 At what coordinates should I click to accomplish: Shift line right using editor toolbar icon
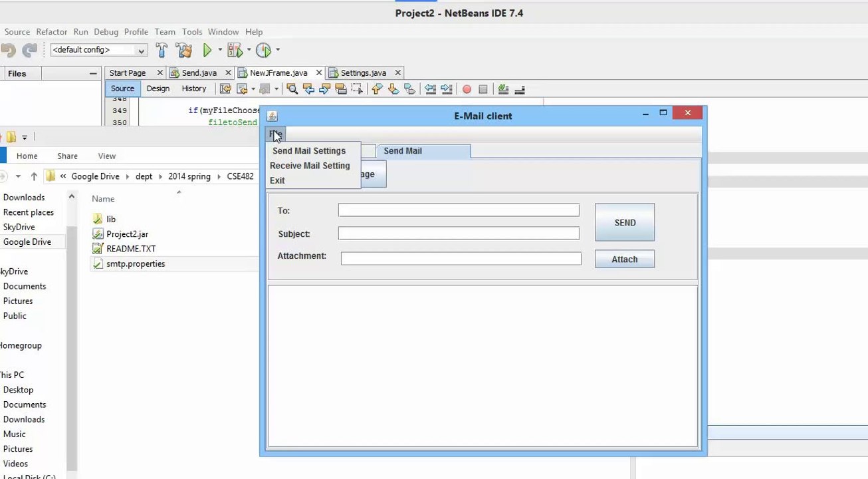446,89
